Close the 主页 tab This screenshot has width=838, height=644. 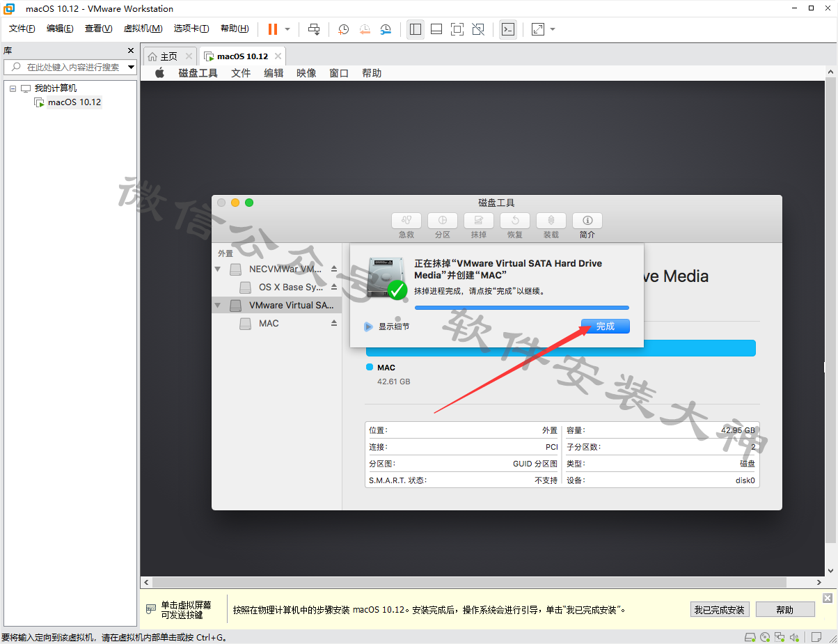189,56
